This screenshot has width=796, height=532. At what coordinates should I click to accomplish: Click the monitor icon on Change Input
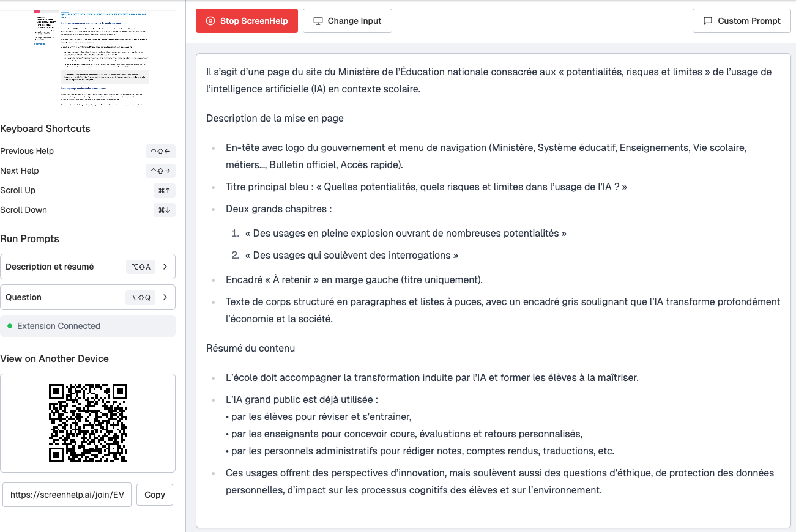tap(318, 21)
